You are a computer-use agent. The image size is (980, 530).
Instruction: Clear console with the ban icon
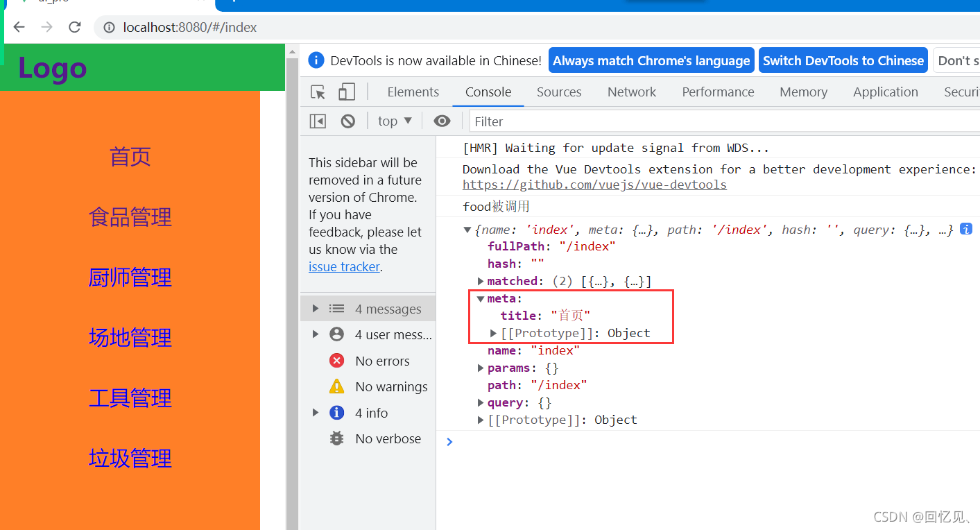coord(348,121)
